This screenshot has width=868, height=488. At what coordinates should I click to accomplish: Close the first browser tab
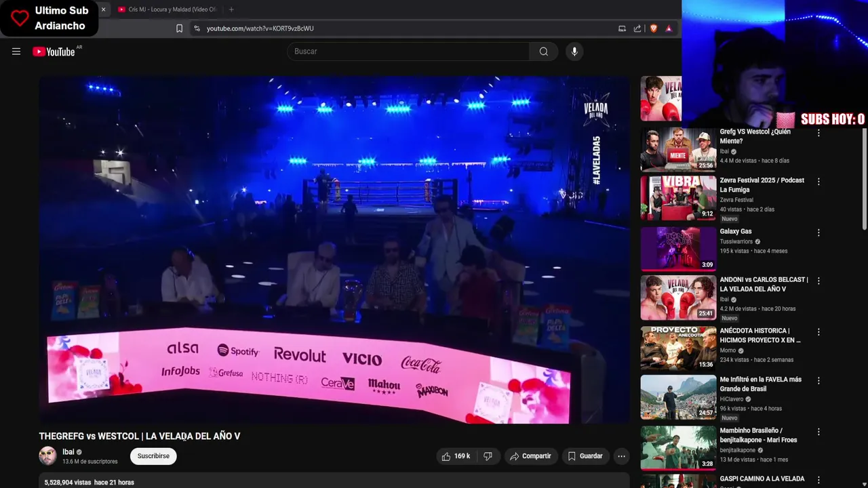pyautogui.click(x=103, y=9)
